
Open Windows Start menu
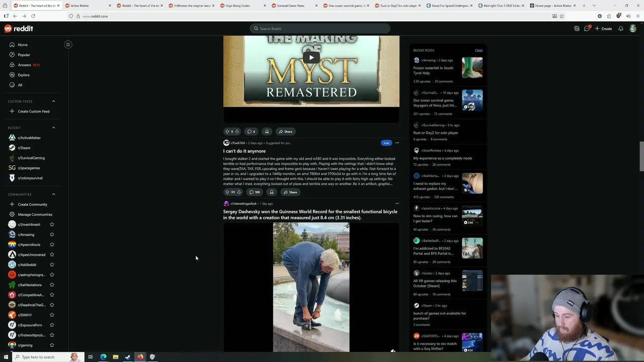6,357
